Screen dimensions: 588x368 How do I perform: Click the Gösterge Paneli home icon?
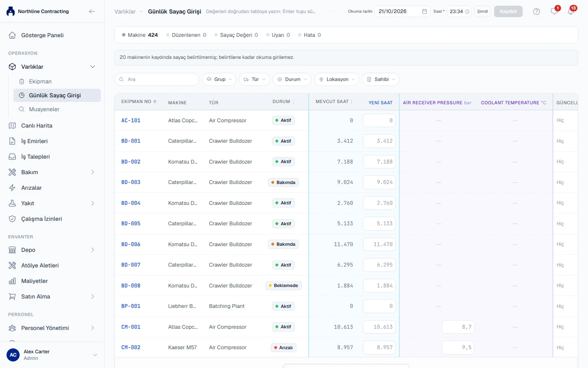point(12,35)
